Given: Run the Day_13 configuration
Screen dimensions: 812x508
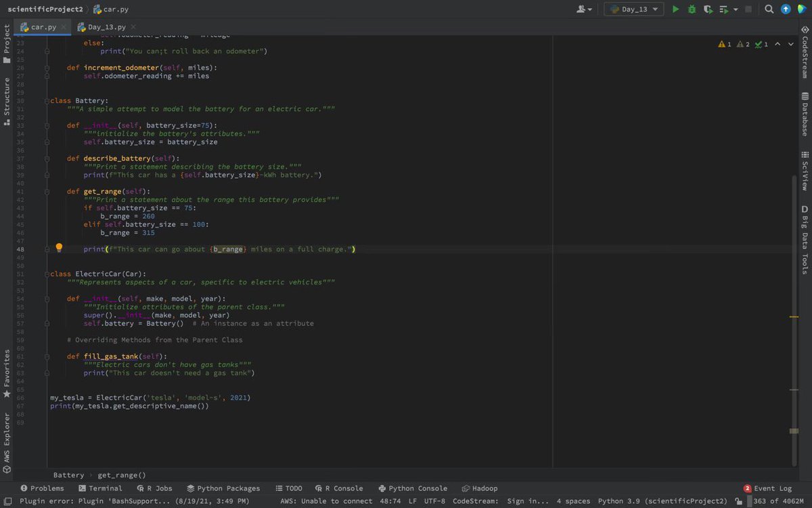Looking at the screenshot, I should (x=675, y=9).
